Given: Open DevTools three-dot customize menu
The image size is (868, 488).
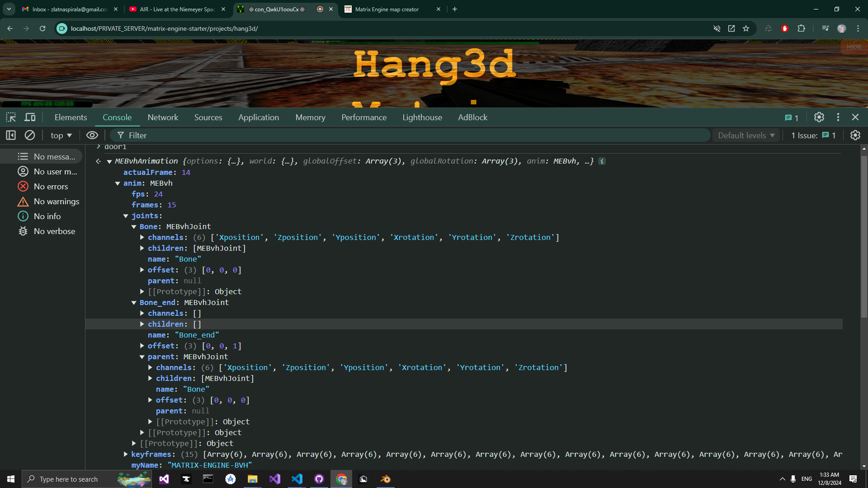Looking at the screenshot, I should (x=838, y=117).
